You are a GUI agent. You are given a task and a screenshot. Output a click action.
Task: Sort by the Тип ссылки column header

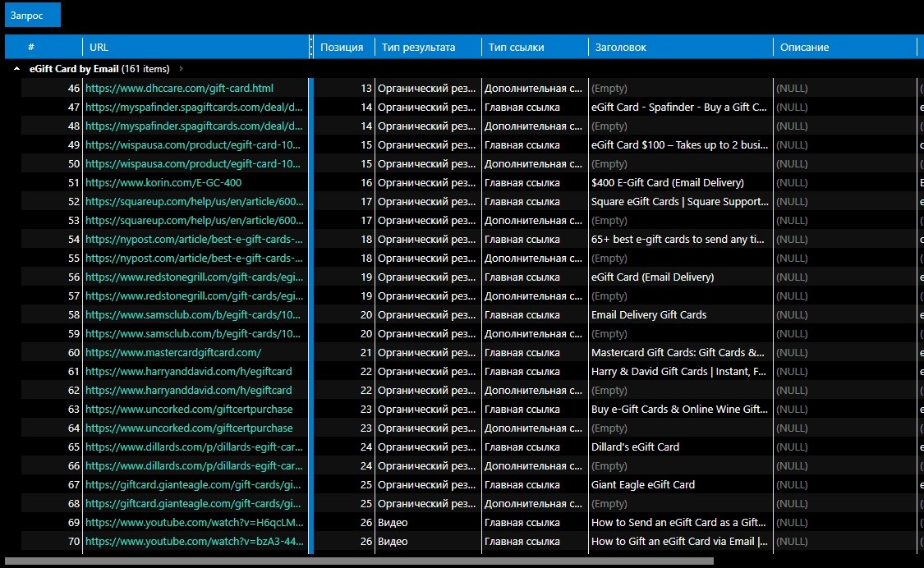(x=535, y=47)
